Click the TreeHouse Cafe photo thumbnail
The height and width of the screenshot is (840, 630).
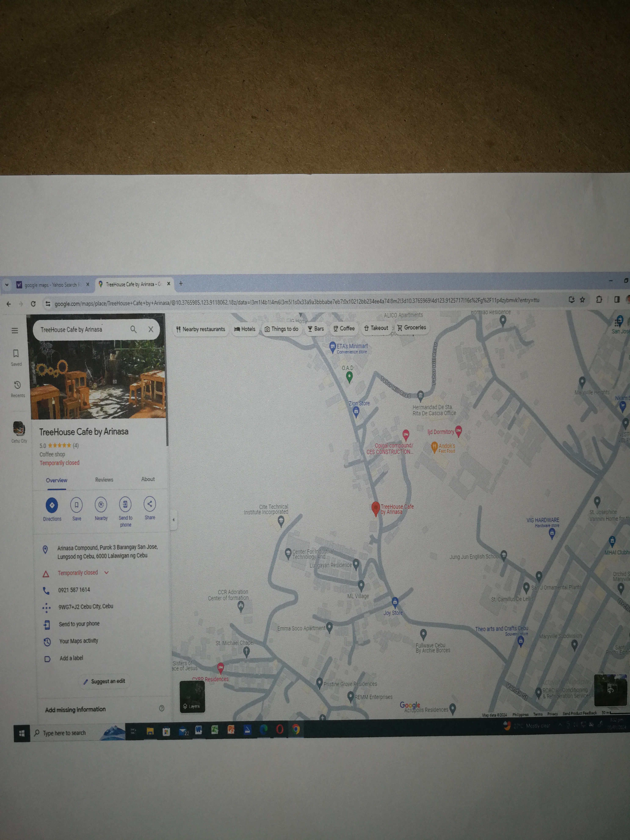tap(98, 380)
